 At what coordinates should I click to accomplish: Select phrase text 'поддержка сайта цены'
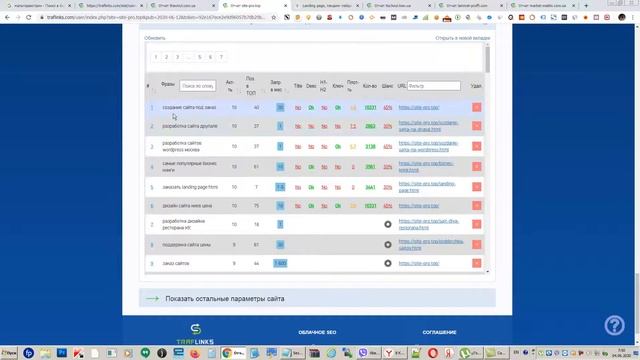pyautogui.click(x=187, y=244)
